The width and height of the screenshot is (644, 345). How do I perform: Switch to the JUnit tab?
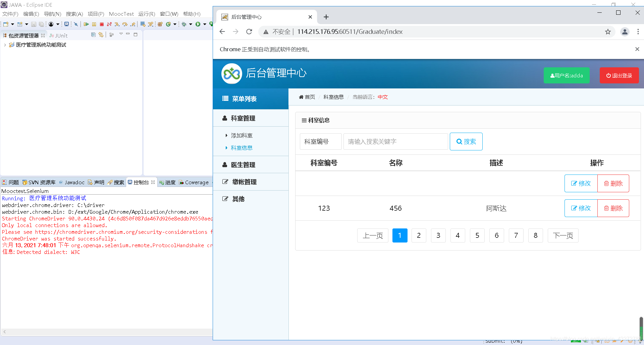[58, 36]
